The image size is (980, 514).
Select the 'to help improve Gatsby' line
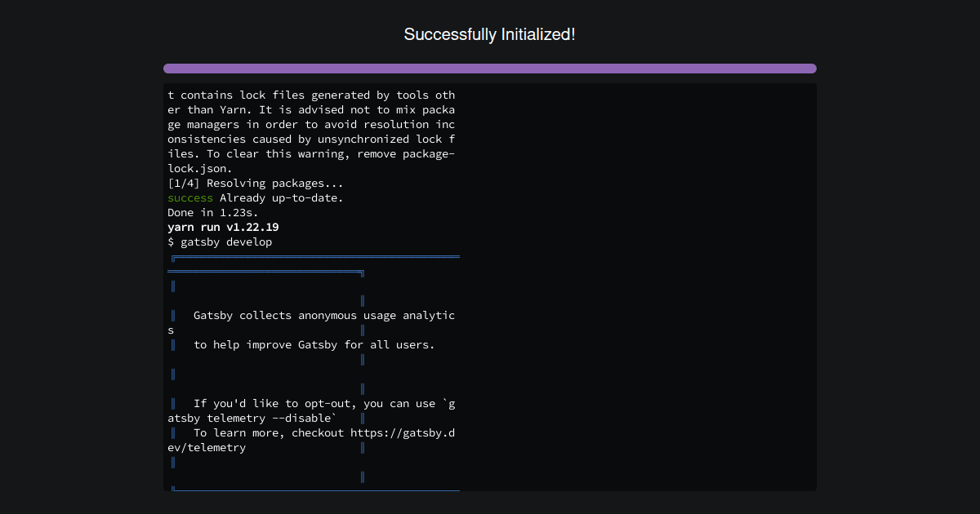(x=313, y=344)
